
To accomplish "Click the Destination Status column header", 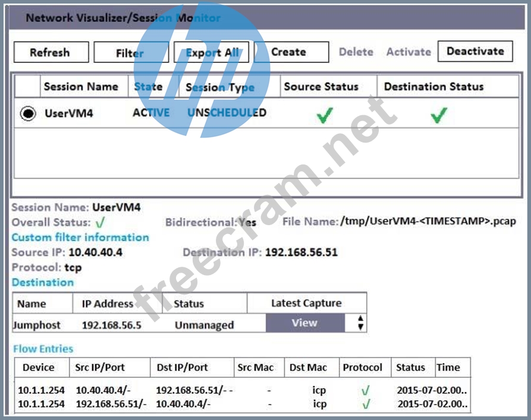I will (433, 87).
